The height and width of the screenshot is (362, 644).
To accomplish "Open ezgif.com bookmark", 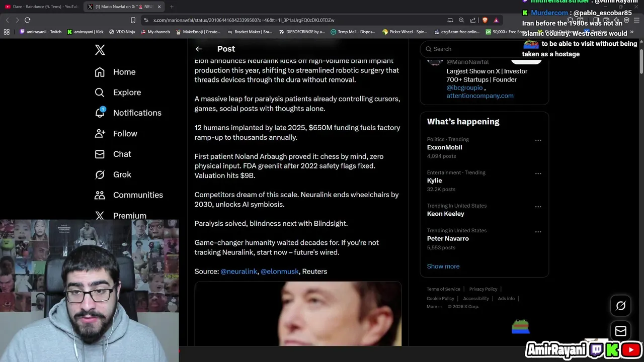I will 456,32.
